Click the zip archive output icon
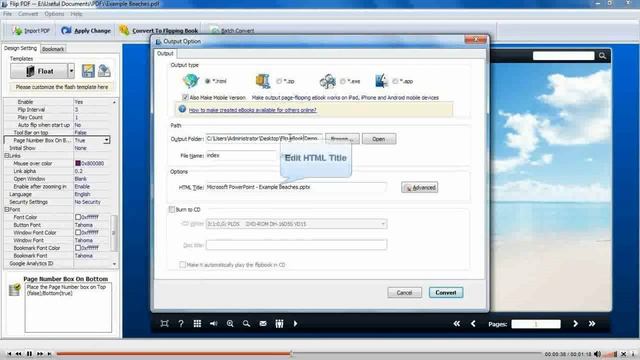Image resolution: width=640 pixels, height=360 pixels. (x=263, y=81)
